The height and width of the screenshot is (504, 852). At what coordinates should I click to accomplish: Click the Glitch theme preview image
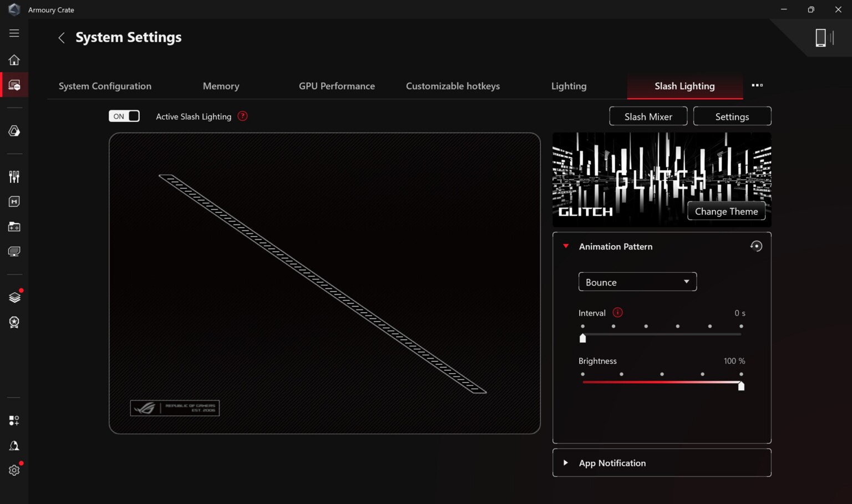click(662, 179)
